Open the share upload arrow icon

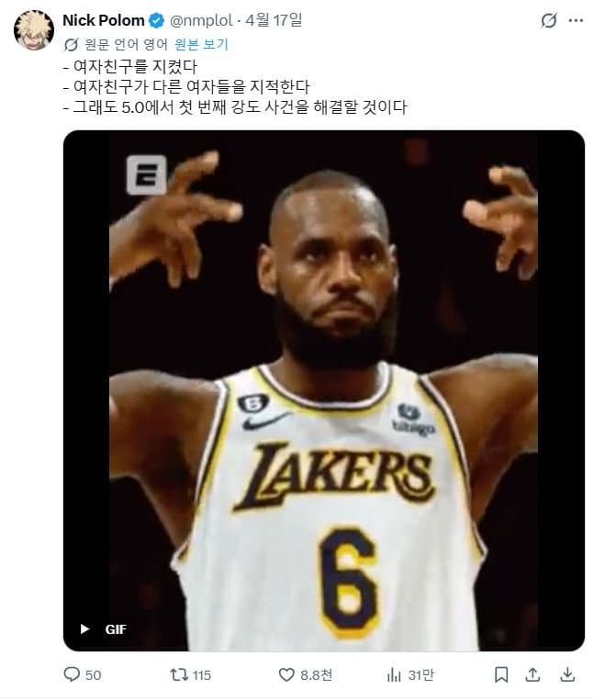532,674
